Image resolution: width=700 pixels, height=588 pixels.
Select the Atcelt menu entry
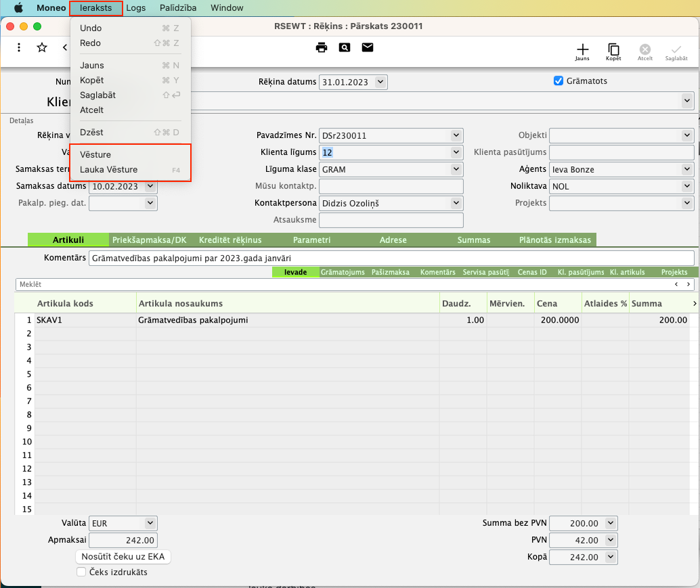(131, 110)
